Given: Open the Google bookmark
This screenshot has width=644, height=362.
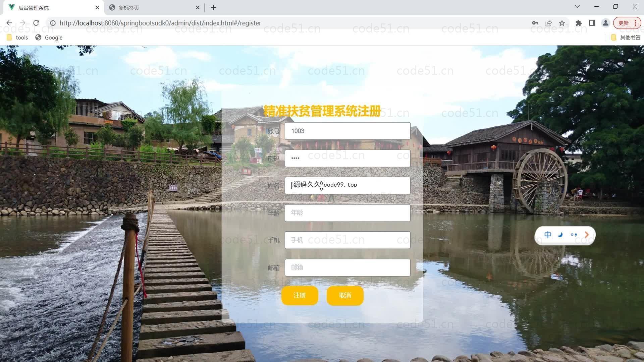Looking at the screenshot, I should tap(49, 38).
